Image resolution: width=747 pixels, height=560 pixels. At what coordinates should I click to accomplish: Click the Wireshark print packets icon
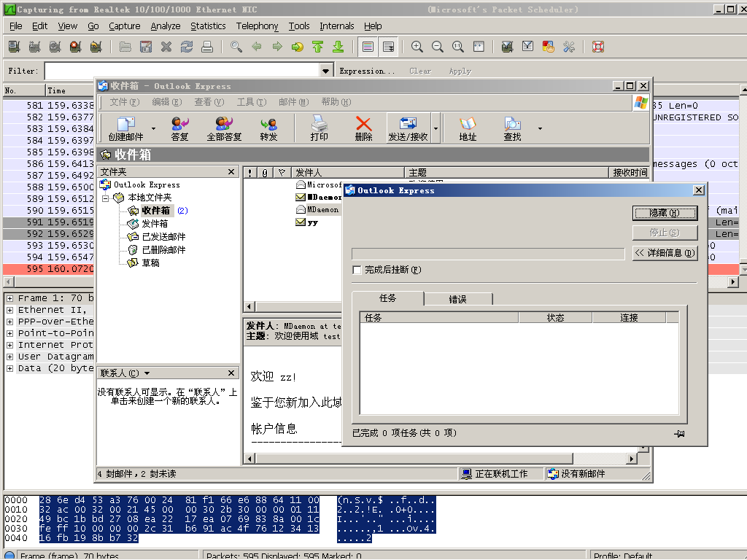(x=206, y=47)
